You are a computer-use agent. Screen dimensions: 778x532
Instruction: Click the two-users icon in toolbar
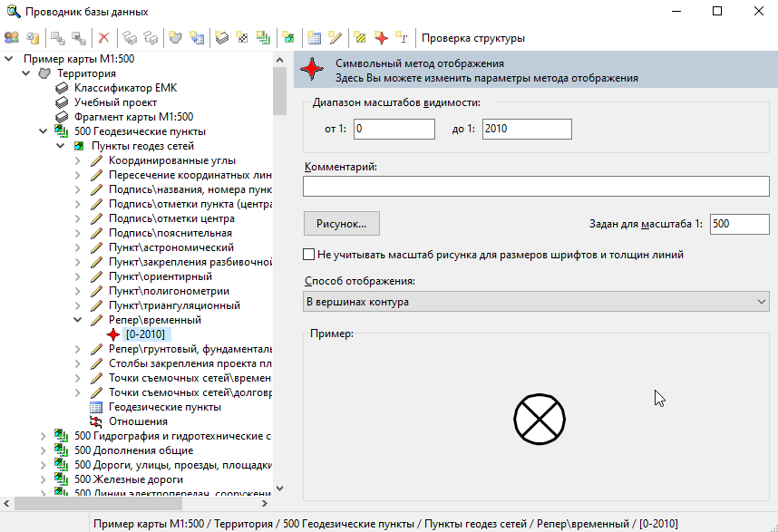[x=12, y=38]
